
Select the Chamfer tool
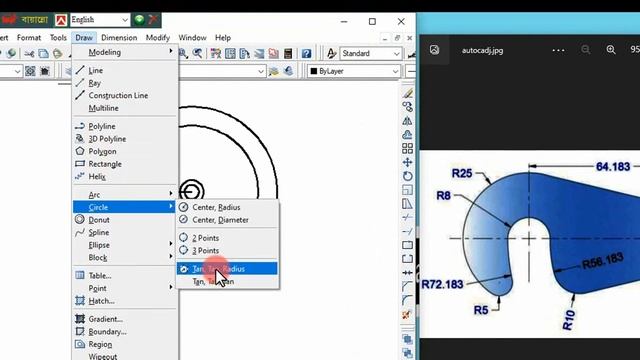point(407,287)
